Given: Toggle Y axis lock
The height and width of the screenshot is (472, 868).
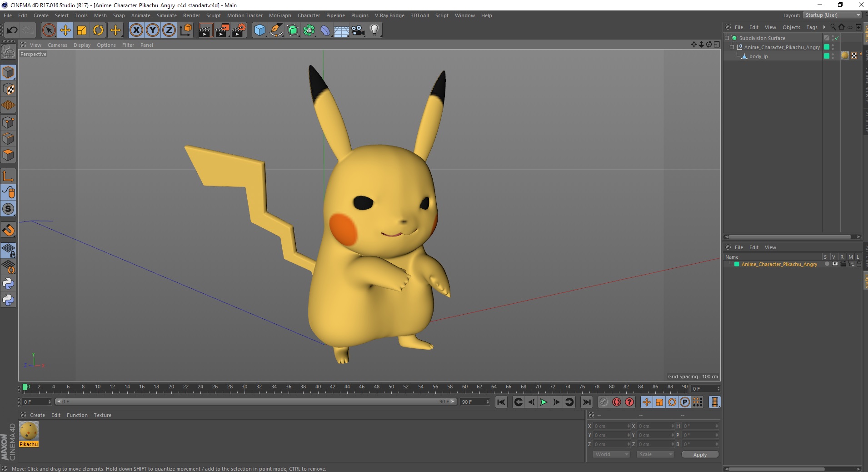Looking at the screenshot, I should click(153, 30).
